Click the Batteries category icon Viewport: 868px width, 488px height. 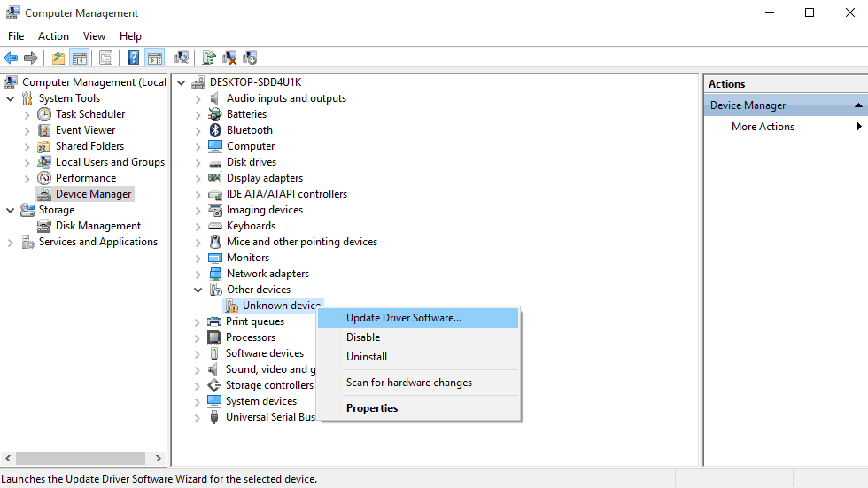[214, 114]
